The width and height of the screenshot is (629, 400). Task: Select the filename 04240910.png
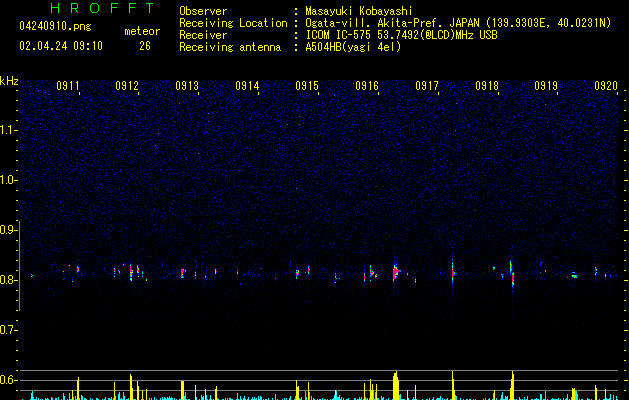coord(55,27)
